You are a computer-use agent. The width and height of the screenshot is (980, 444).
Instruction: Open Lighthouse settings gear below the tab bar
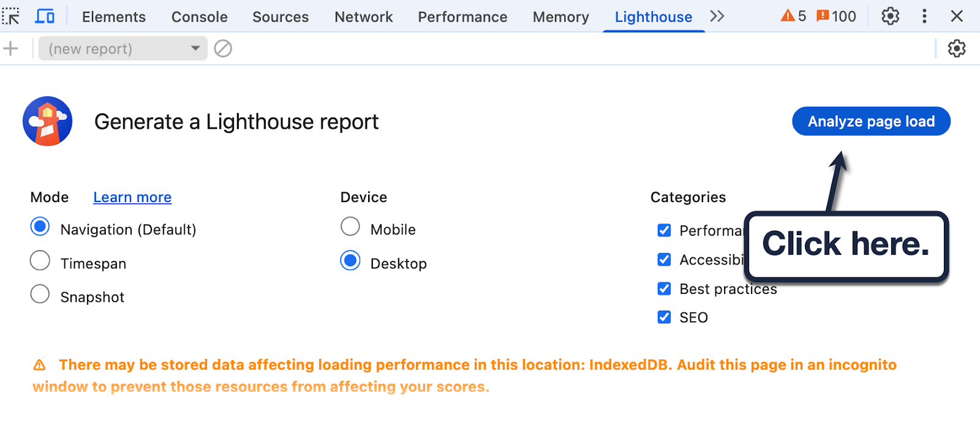[x=957, y=48]
